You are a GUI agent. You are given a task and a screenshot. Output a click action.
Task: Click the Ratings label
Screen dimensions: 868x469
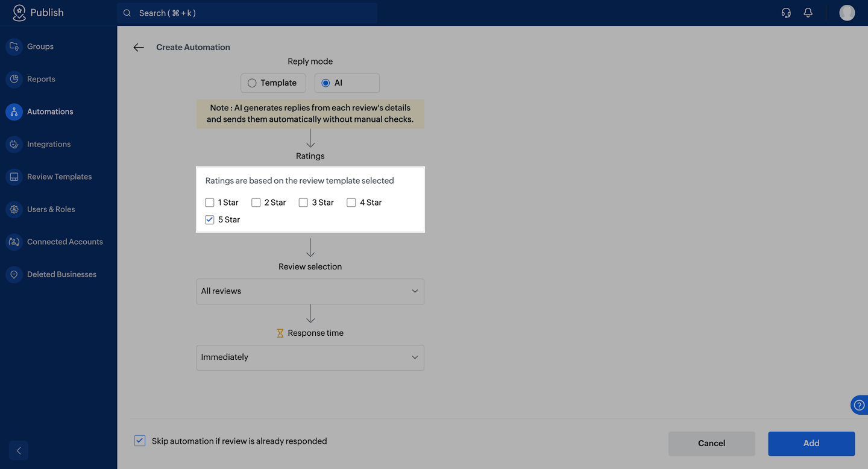pyautogui.click(x=310, y=156)
